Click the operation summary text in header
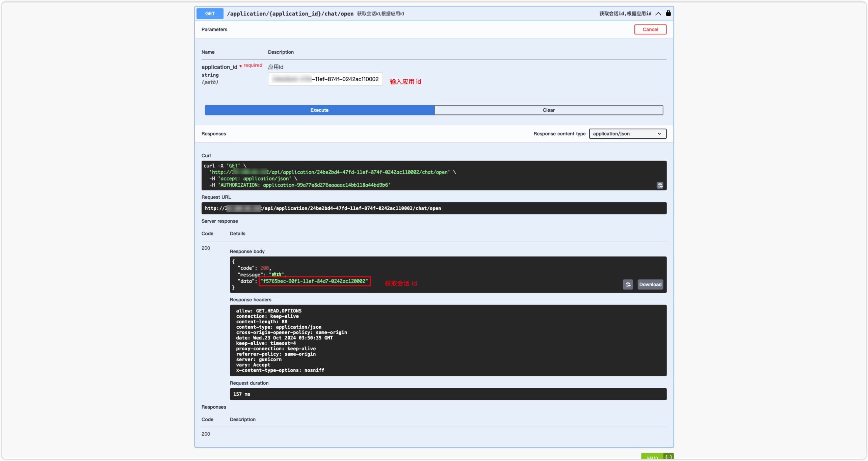 [x=380, y=14]
